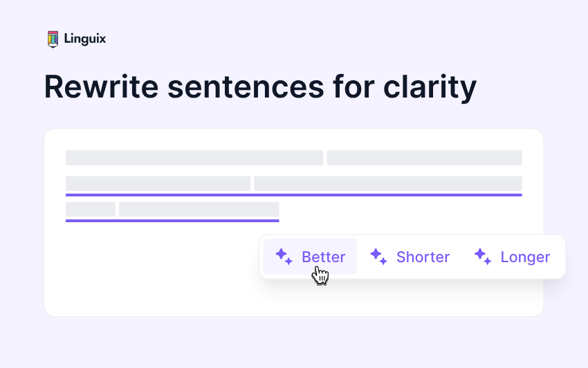Click the purple underline beneath the second line
The image size is (588, 368).
pos(293,195)
